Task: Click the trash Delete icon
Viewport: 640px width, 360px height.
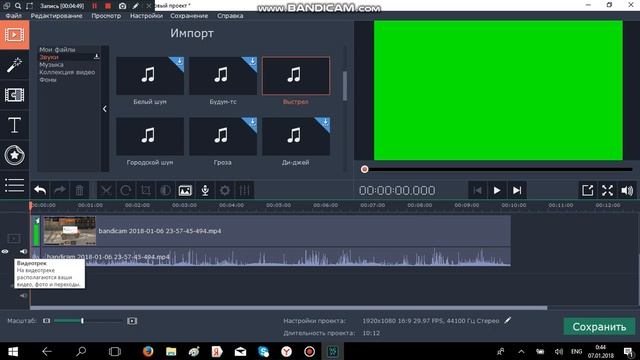Action: (x=79, y=190)
